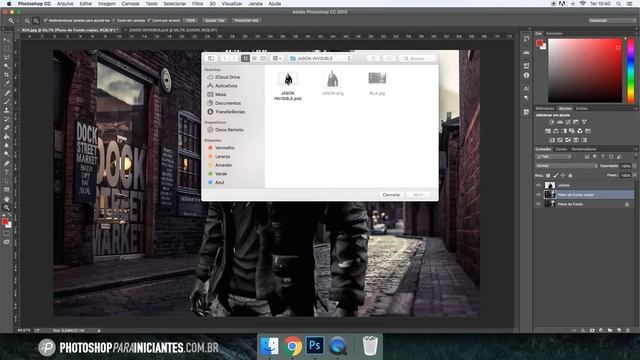Screen dimensions: 640x360
Task: Click the 100% zoom button in options bar
Action: click(190, 20)
